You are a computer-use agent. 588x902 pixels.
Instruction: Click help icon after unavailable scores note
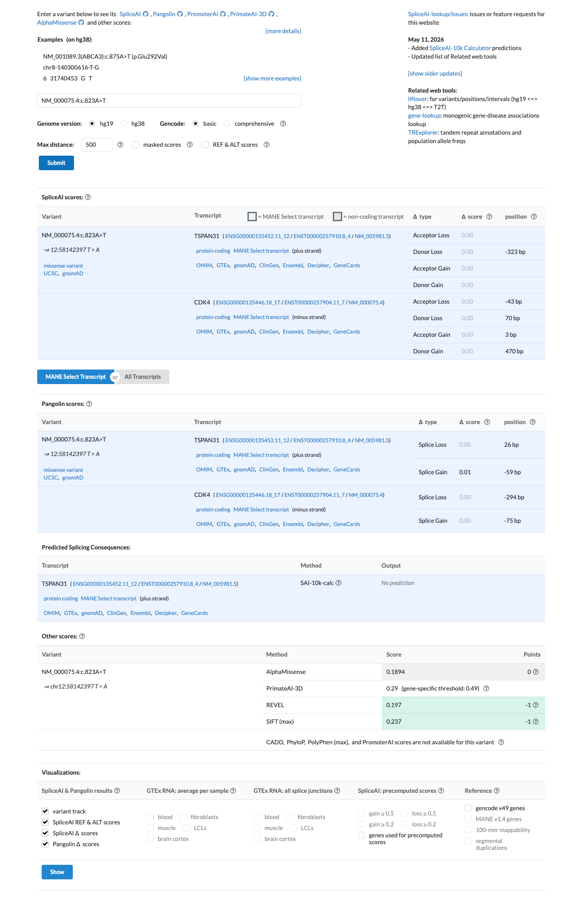click(501, 742)
